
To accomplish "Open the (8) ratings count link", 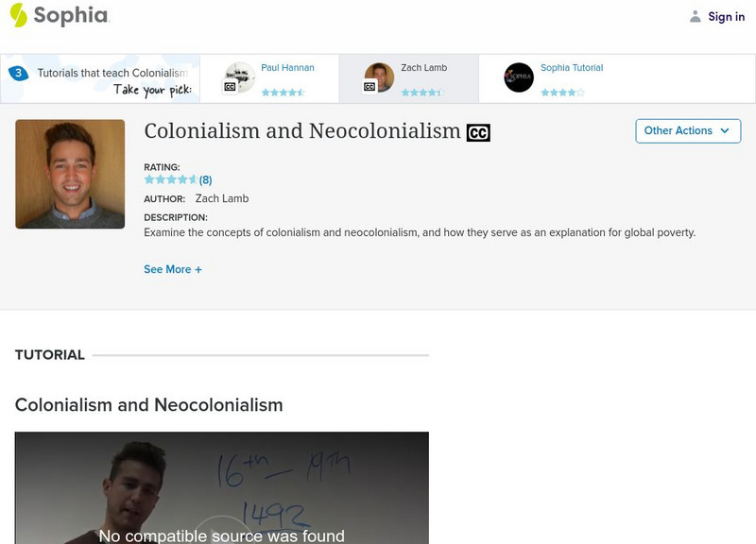I will (205, 179).
